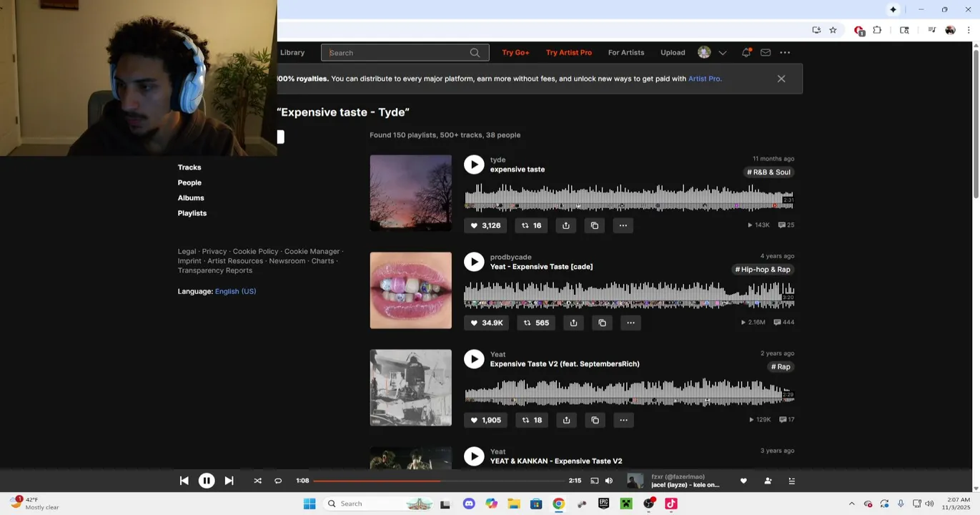Play YEAT & KANKAN - Expensive Taste V2
Screen dimensions: 980x515
click(474, 456)
